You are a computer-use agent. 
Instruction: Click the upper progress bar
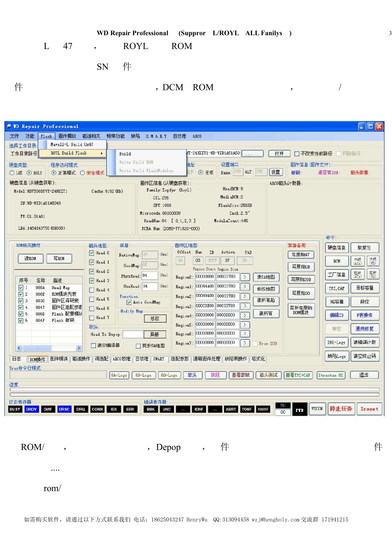pyautogui.click(x=194, y=389)
